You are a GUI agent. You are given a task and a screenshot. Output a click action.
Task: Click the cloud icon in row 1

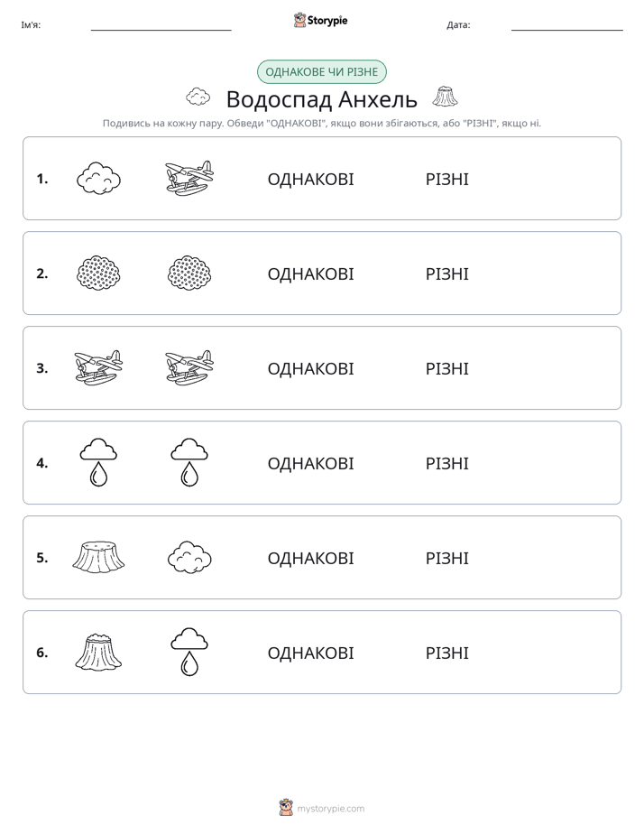coord(99,179)
